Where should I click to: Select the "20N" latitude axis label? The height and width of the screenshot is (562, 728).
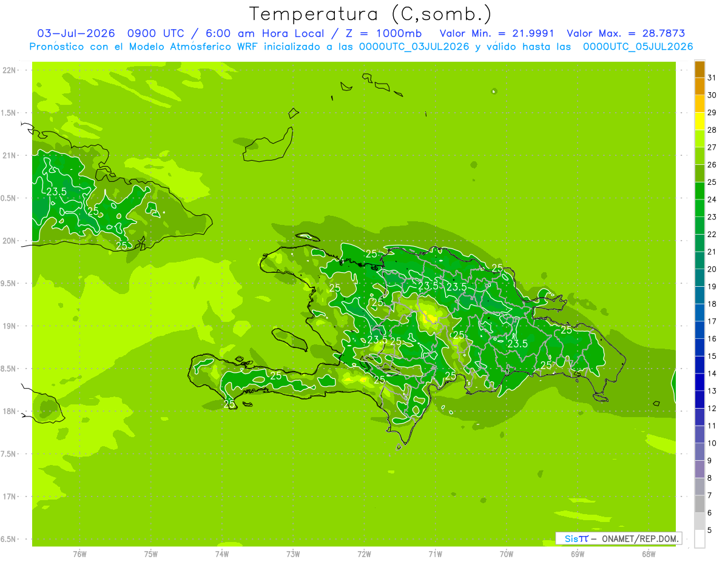(10, 241)
